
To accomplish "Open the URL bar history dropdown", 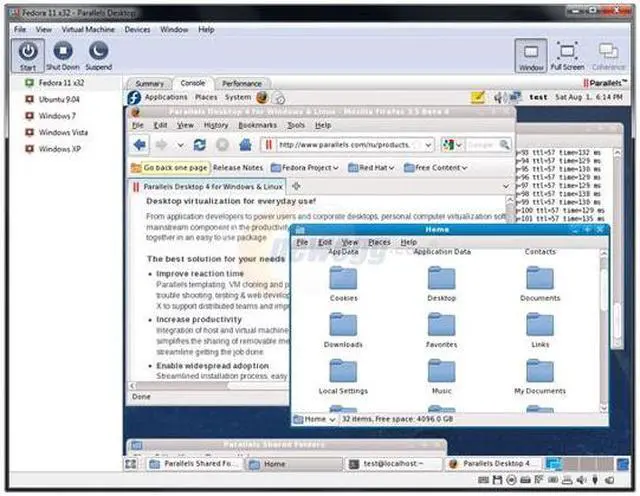I will pos(428,145).
